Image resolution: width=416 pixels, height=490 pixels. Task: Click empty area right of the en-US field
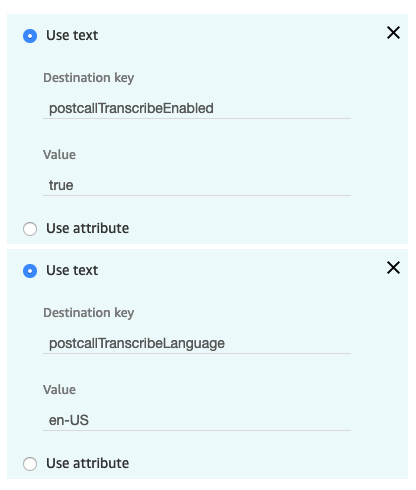(379, 420)
